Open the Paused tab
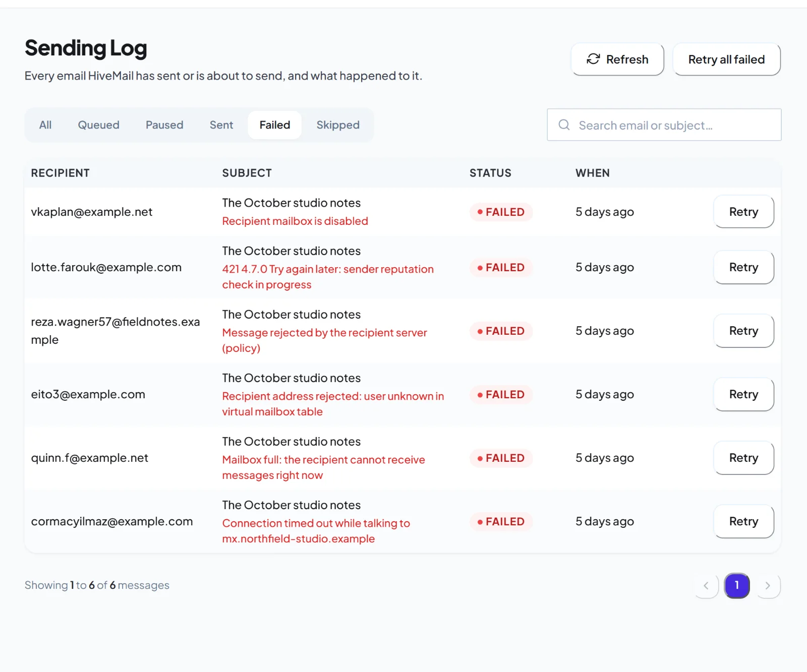 (x=164, y=125)
